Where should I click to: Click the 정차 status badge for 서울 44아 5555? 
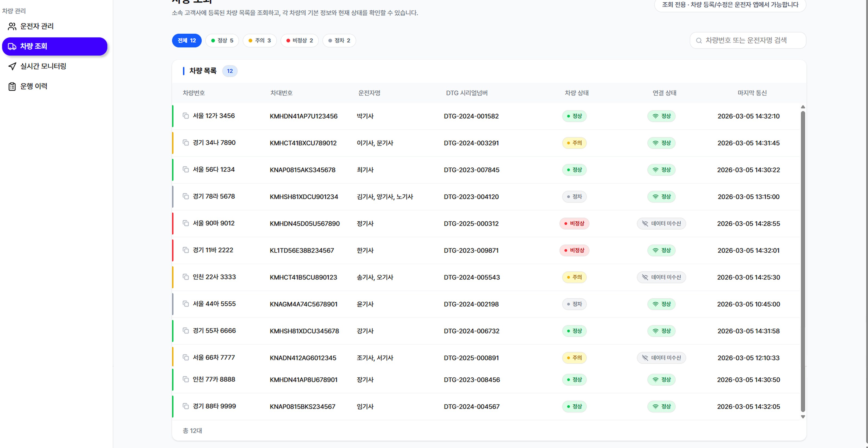click(574, 304)
